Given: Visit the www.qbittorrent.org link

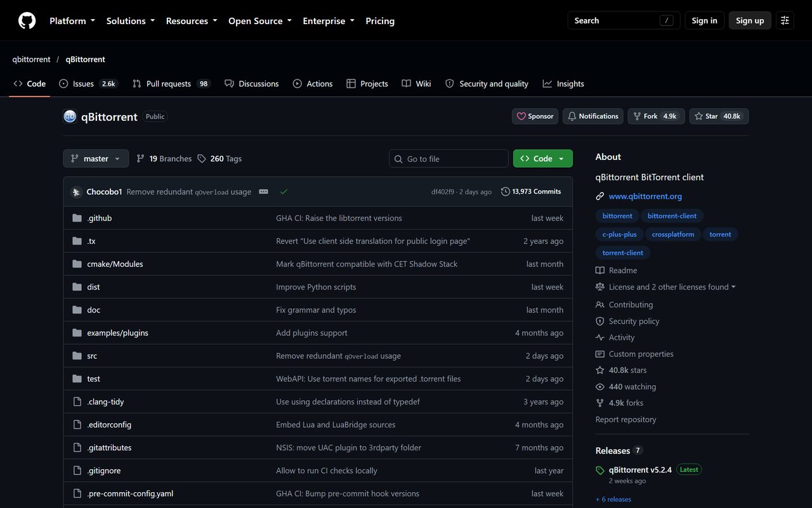Looking at the screenshot, I should coord(645,196).
